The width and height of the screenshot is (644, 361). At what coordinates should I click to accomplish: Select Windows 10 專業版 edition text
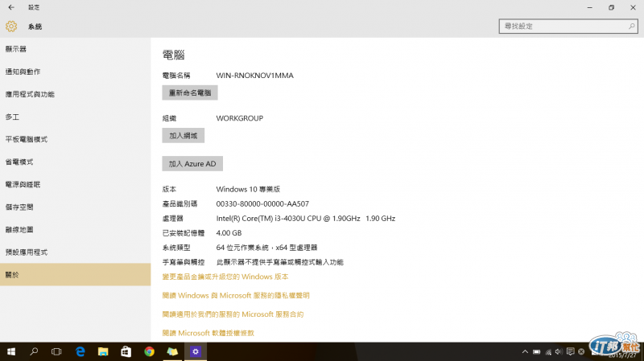pyautogui.click(x=248, y=189)
